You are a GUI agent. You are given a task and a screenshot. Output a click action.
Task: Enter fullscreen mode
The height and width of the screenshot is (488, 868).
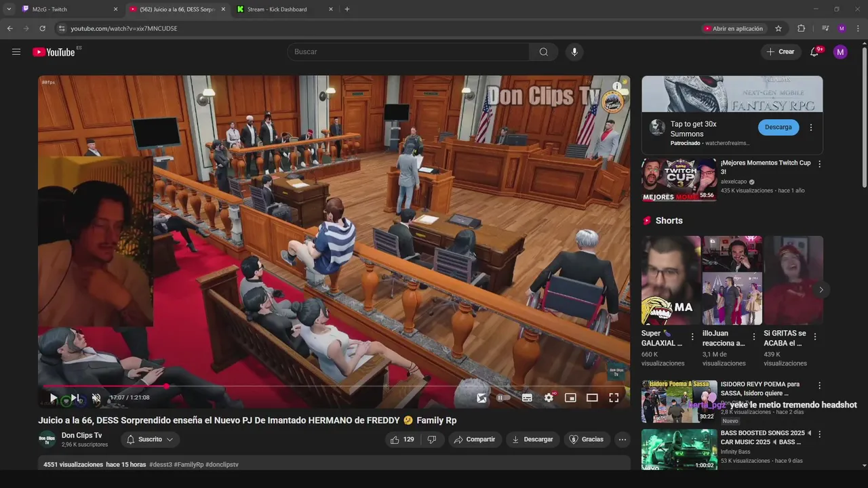point(614,398)
